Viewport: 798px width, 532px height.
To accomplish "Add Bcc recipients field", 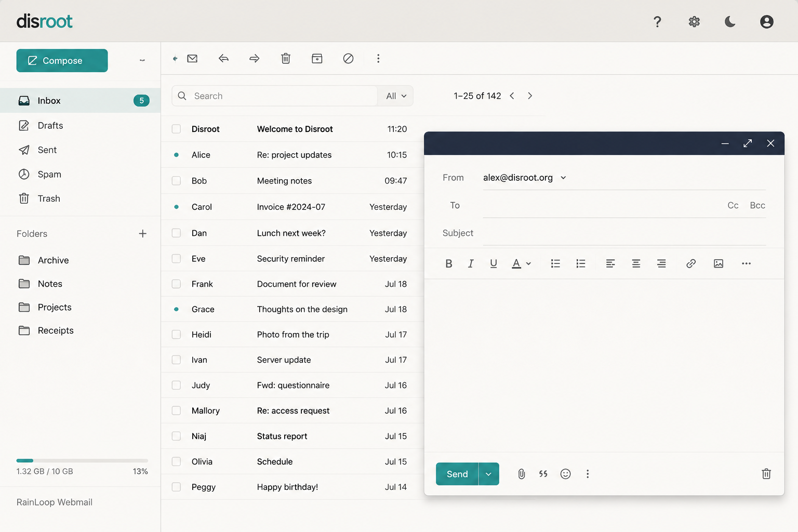I will [x=757, y=206].
